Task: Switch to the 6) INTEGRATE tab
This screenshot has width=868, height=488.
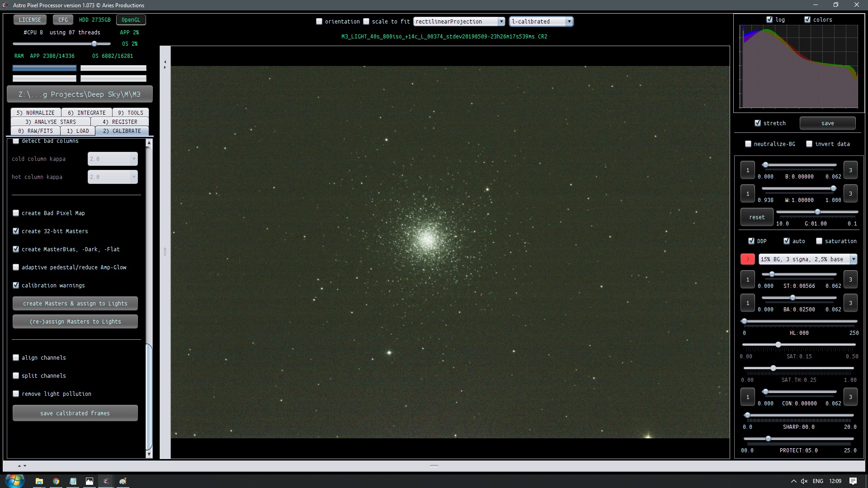Action: coord(87,113)
